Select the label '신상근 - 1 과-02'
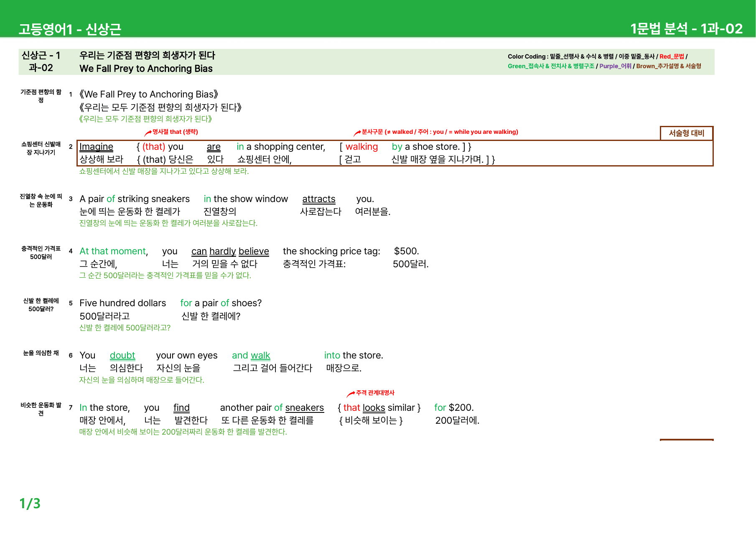The width and height of the screenshot is (756, 535). pos(41,61)
